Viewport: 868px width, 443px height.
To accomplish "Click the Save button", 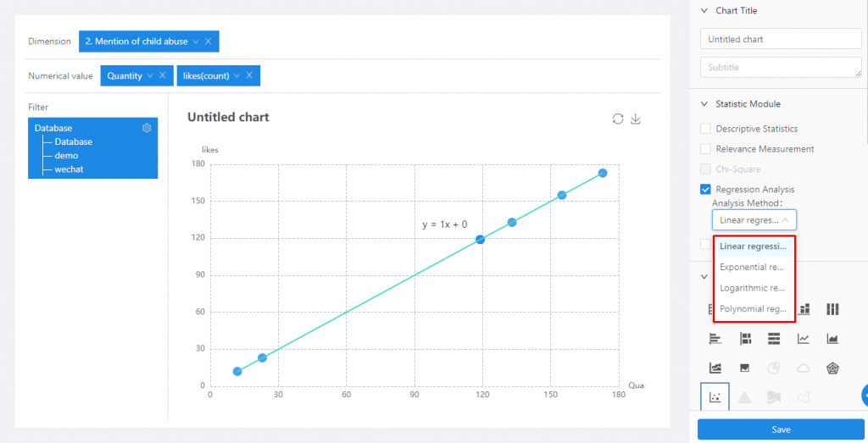I will (781, 429).
